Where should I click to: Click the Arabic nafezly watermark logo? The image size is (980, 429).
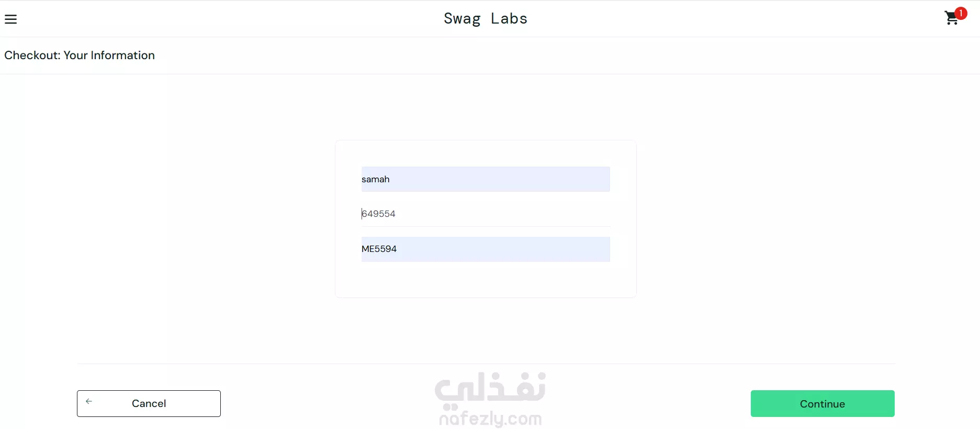click(x=490, y=390)
